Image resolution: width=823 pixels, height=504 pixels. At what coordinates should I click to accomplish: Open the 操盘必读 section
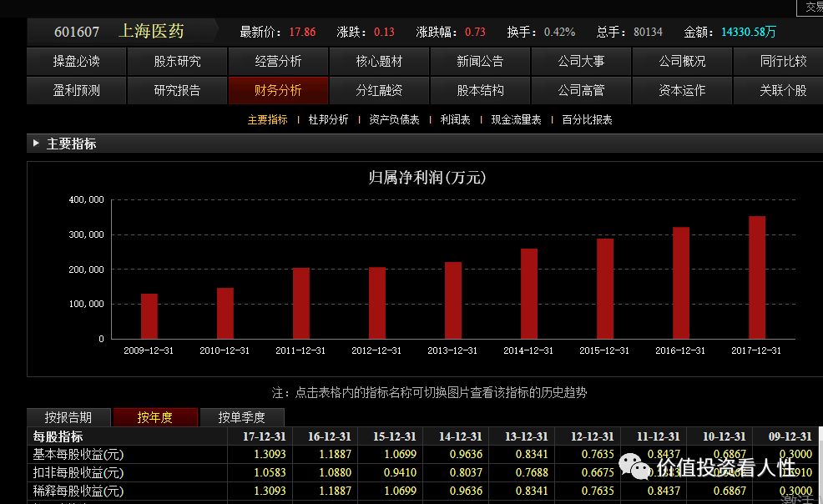(76, 62)
